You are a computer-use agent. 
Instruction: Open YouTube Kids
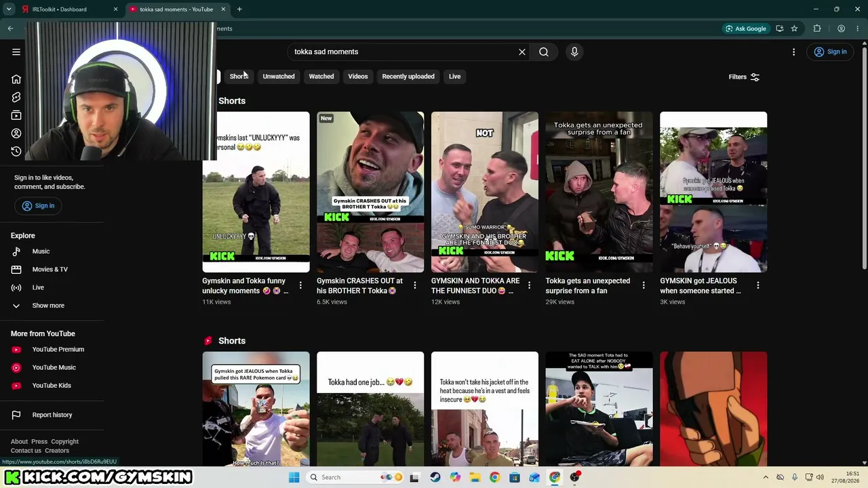coord(52,386)
